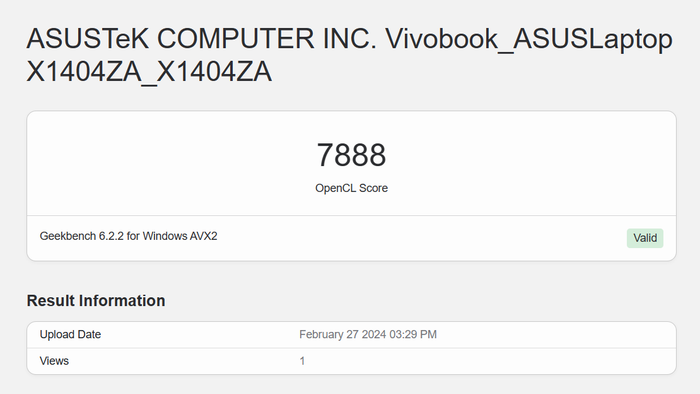Screen dimensions: 700x394
Task: Click version number 6.2.2 text
Action: click(111, 236)
